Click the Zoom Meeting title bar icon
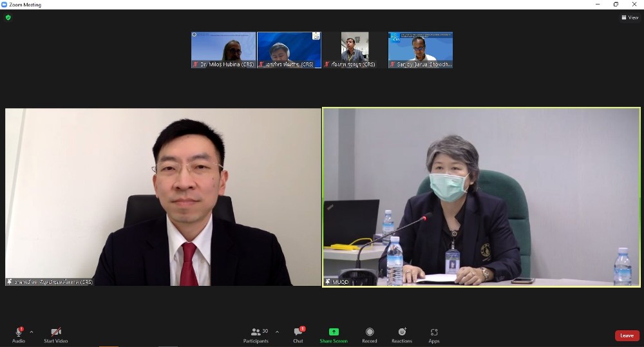 (5, 5)
